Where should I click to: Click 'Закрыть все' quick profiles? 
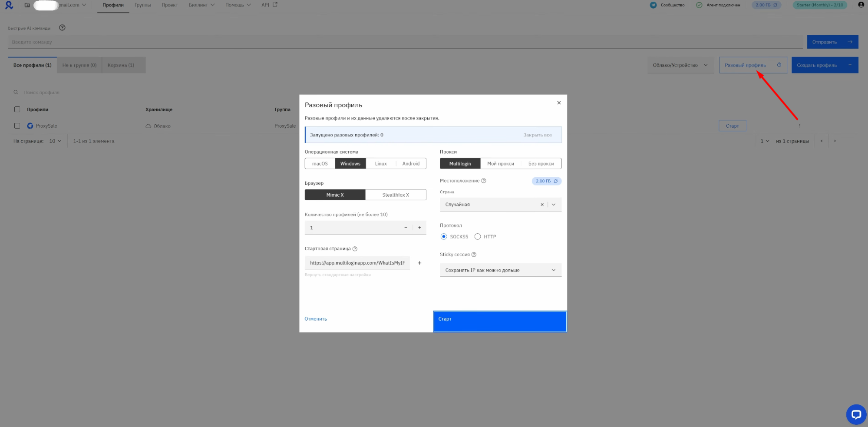[538, 135]
